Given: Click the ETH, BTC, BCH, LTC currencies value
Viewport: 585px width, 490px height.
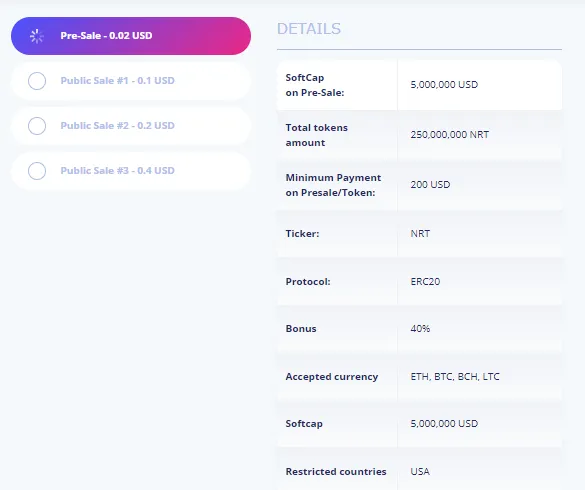Looking at the screenshot, I should [x=455, y=377].
